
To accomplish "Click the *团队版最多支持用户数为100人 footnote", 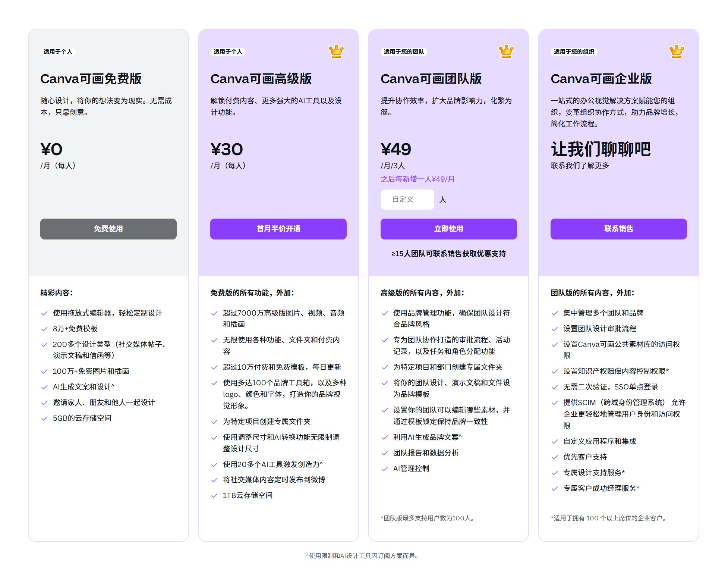I will click(x=427, y=518).
